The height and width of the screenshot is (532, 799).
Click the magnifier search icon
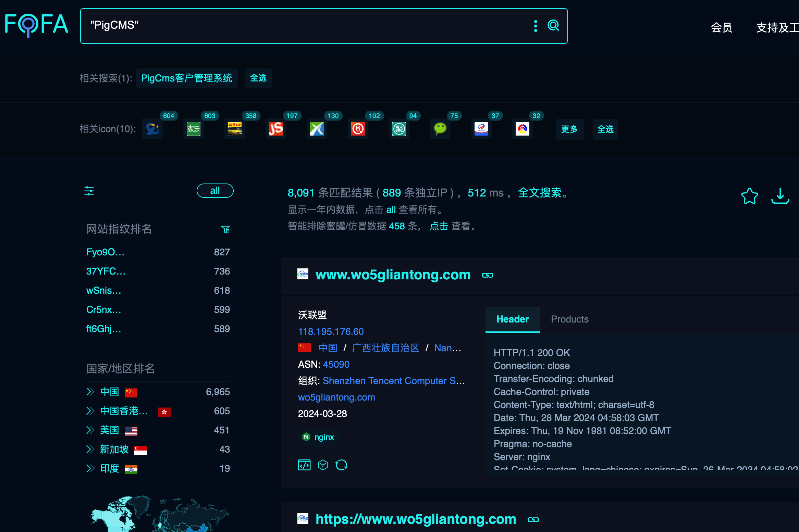(553, 25)
